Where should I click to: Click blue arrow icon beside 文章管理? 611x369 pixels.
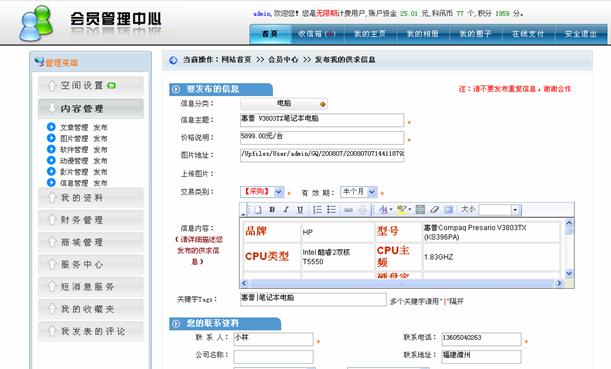(51, 127)
